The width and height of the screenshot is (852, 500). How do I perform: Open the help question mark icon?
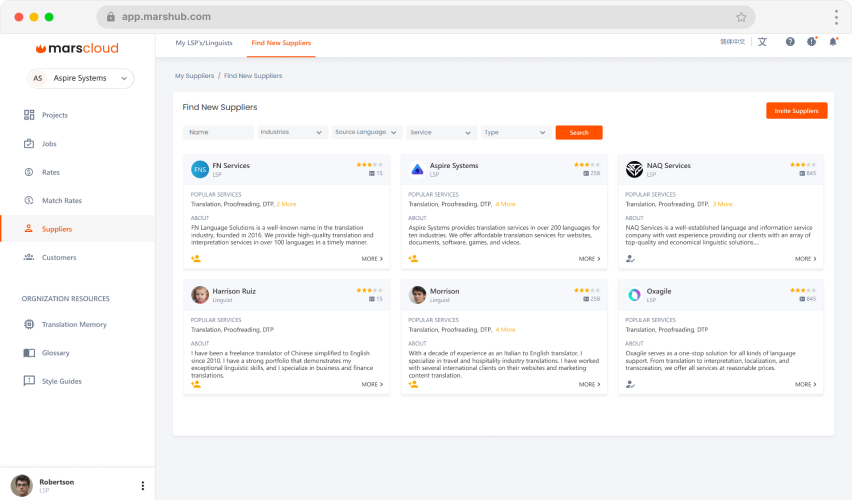point(790,42)
